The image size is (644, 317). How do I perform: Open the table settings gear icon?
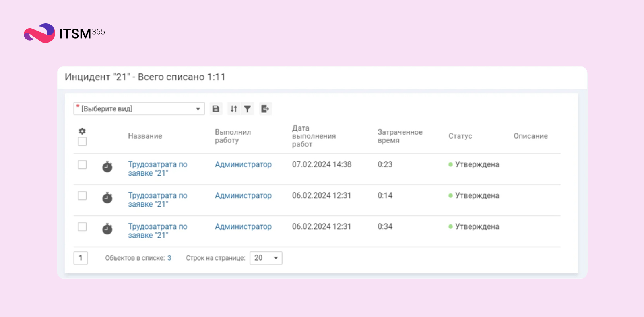pyautogui.click(x=82, y=131)
